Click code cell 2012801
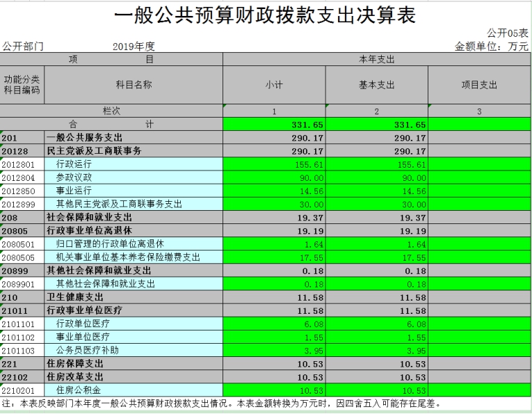Image resolution: width=532 pixels, height=414 pixels. point(22,164)
